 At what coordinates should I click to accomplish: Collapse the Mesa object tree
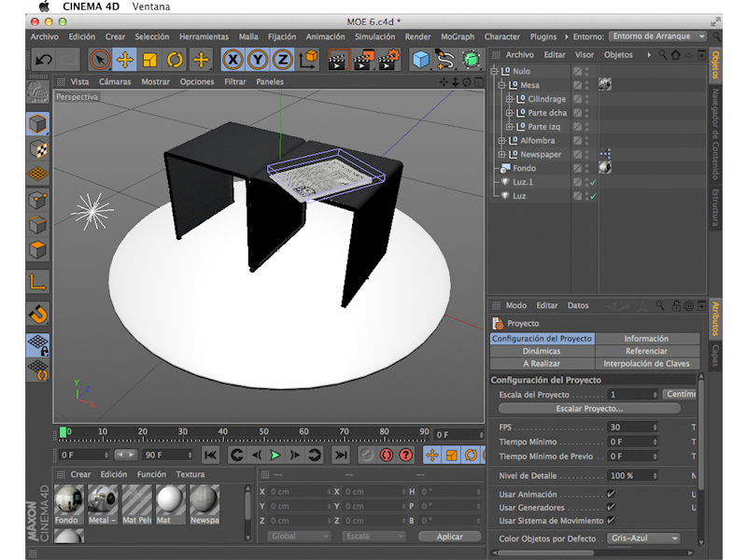(501, 85)
